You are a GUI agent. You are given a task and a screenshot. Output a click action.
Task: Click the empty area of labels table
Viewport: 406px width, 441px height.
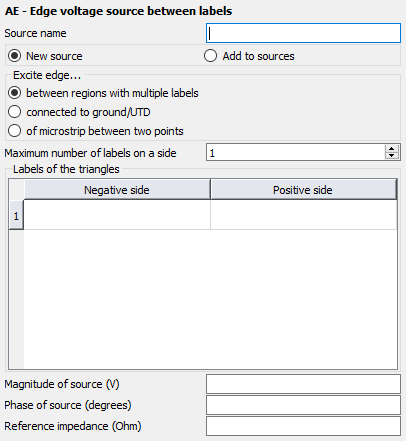[210, 299]
